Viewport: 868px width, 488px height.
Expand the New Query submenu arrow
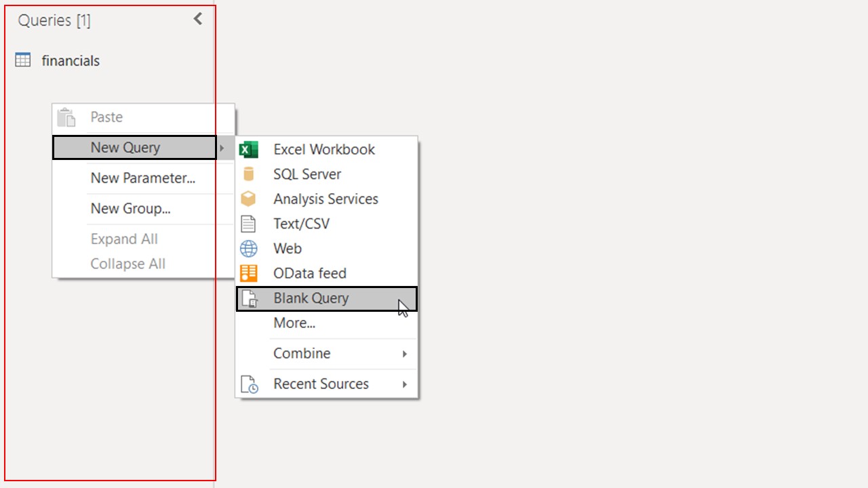click(x=222, y=148)
